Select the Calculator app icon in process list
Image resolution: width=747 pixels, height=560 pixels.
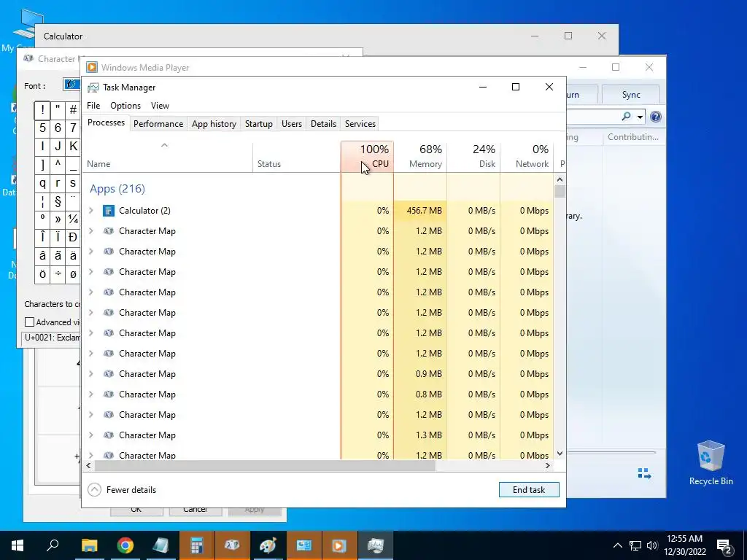pos(109,211)
